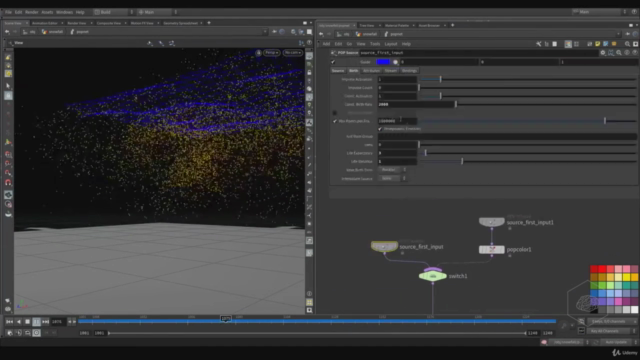640x360 pixels.
Task: Open the No cam camera dropdown
Action: click(x=293, y=53)
